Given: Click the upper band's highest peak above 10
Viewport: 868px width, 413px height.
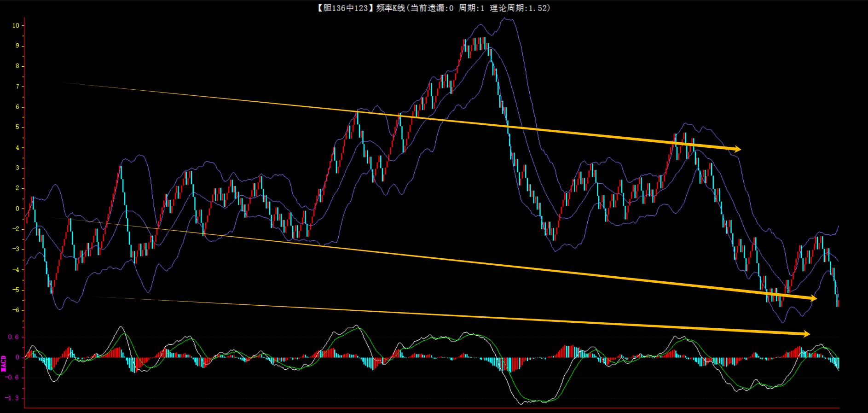Looking at the screenshot, I should (507, 19).
